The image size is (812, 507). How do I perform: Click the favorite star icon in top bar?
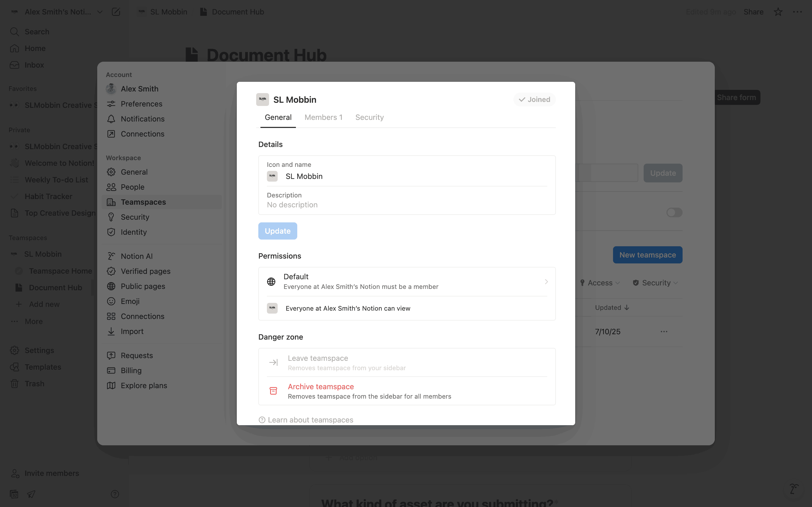coord(778,12)
